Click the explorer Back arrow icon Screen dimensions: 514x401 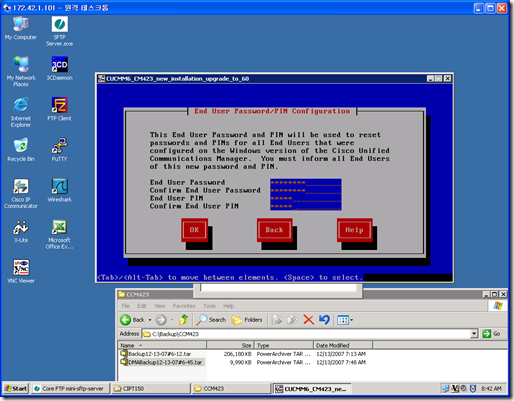(126, 320)
